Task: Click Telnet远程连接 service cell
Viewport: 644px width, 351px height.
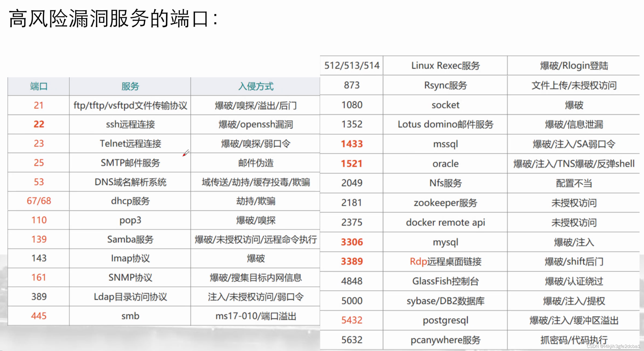Action: tap(130, 144)
